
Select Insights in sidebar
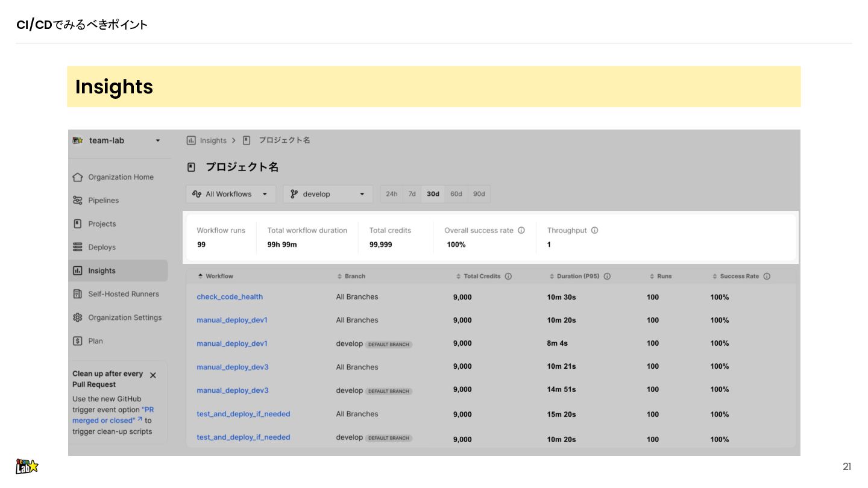118,271
